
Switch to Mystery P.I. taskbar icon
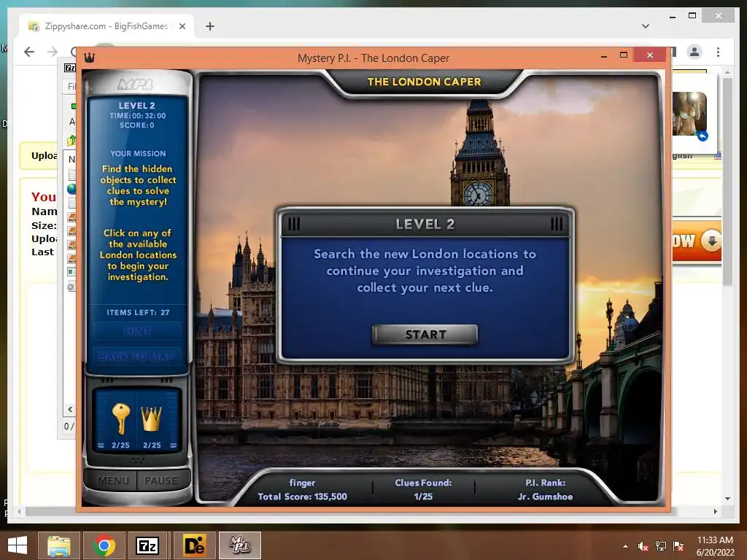coord(239,545)
